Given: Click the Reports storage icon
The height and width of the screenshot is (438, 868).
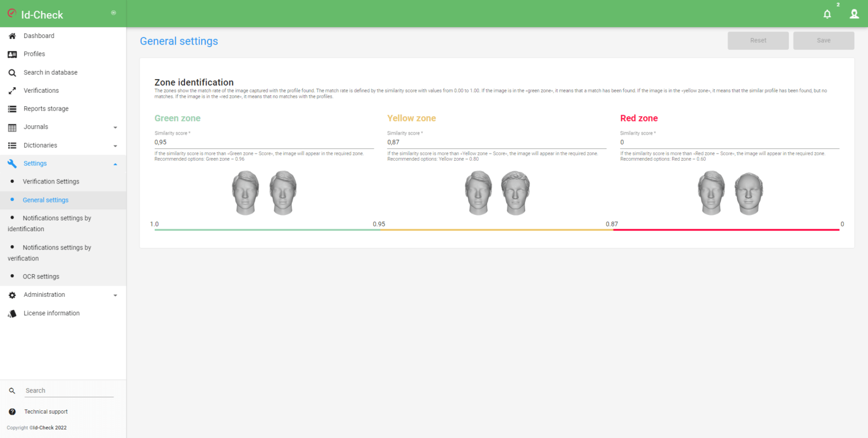Looking at the screenshot, I should tap(12, 109).
